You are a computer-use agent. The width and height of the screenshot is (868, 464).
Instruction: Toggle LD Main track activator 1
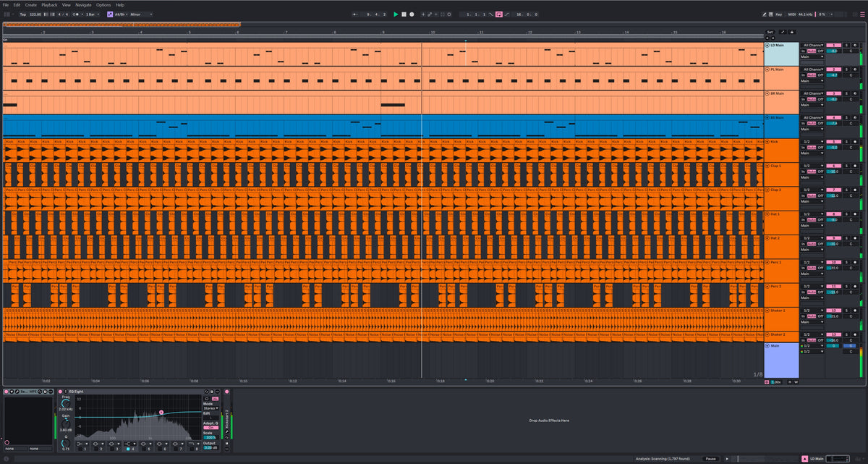coord(834,45)
